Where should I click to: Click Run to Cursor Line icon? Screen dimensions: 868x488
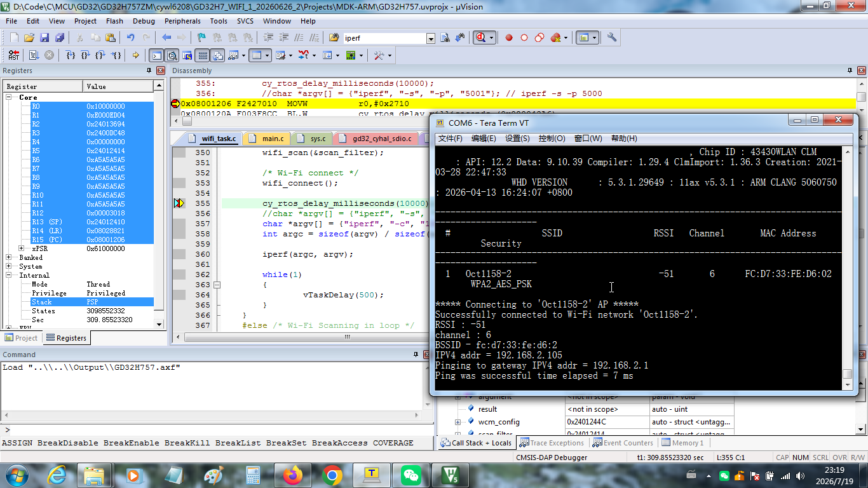(116, 55)
